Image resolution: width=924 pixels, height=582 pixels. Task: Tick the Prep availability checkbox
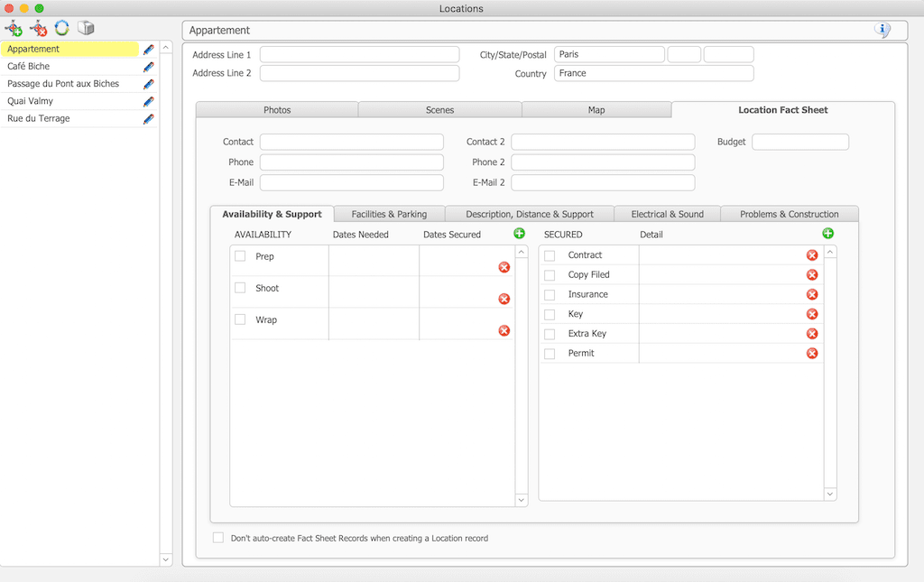point(240,256)
